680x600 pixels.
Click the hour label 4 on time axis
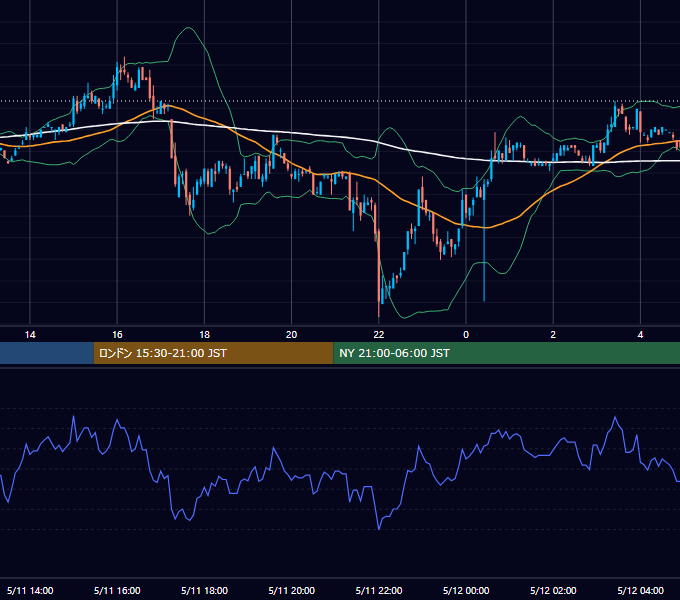pyautogui.click(x=640, y=335)
